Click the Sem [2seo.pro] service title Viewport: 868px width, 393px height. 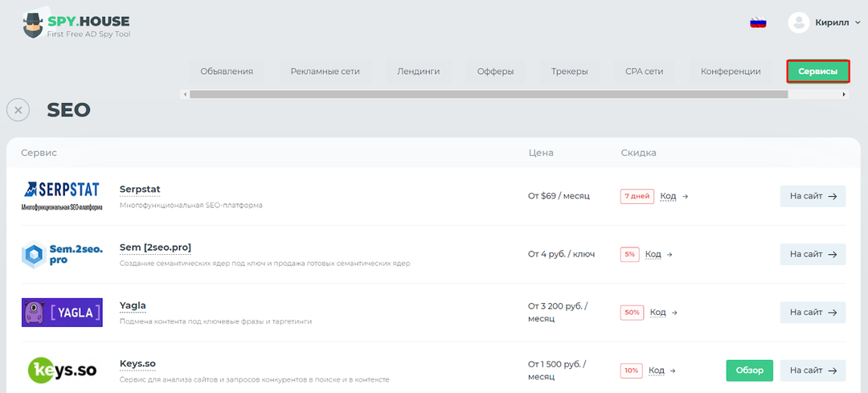click(x=155, y=247)
